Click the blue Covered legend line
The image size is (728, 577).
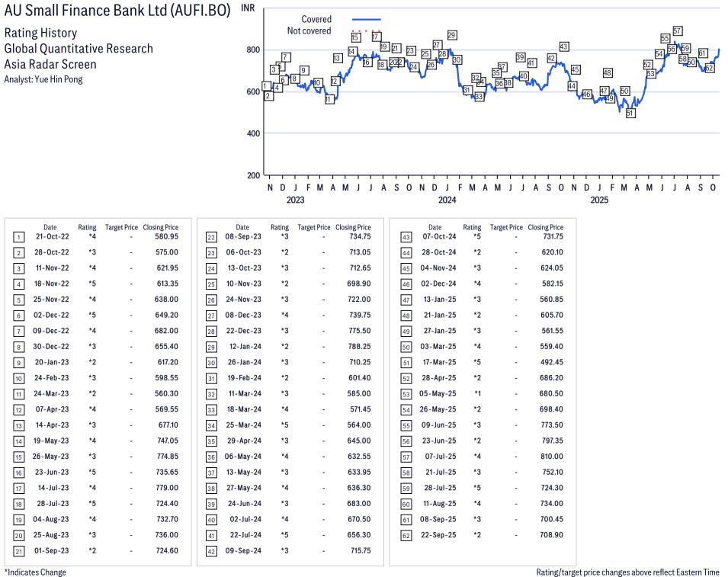366,19
